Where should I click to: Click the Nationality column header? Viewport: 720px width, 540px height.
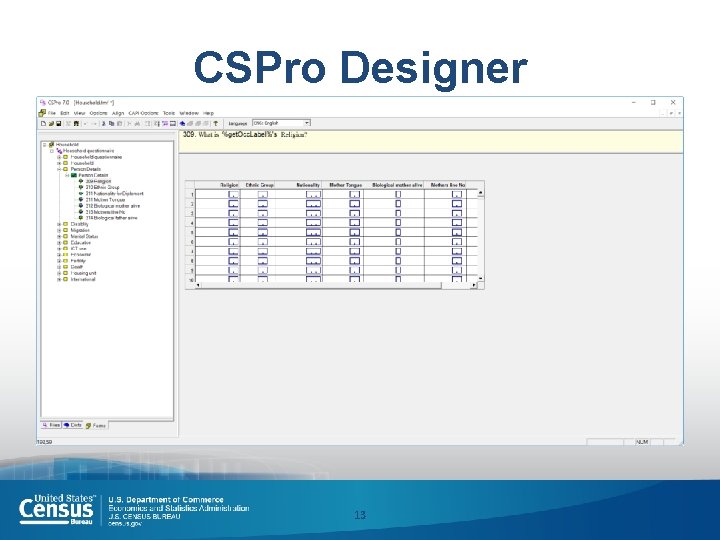[x=299, y=185]
